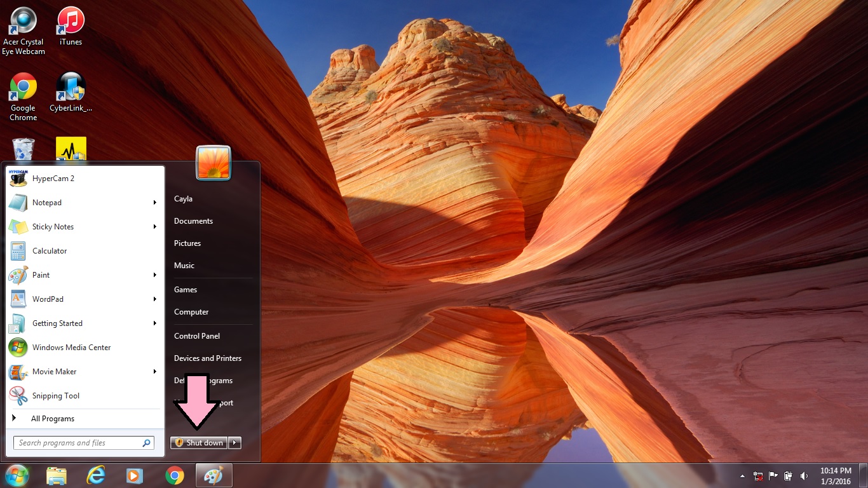
Task: Open Getting Started in the Start menu
Action: pos(85,323)
